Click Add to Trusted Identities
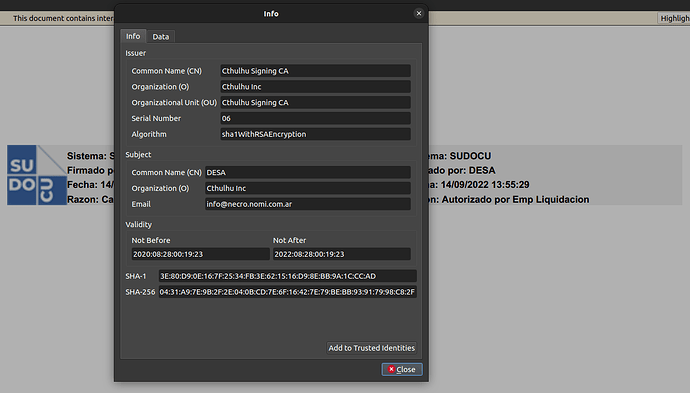 [x=371, y=348]
